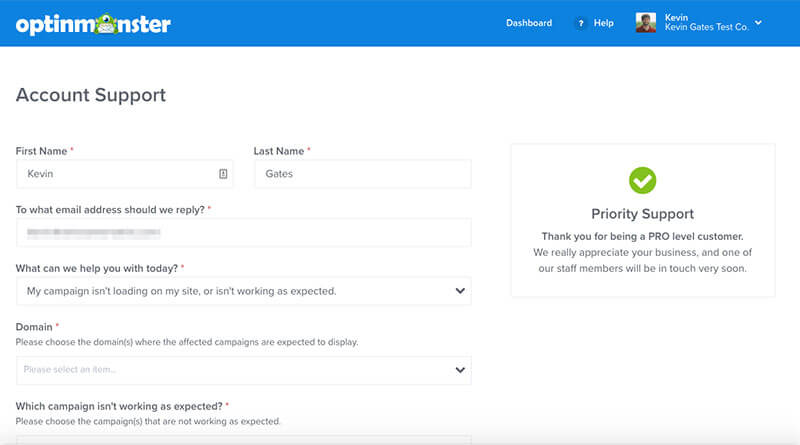Expand the account dropdown chevron

pyautogui.click(x=758, y=22)
